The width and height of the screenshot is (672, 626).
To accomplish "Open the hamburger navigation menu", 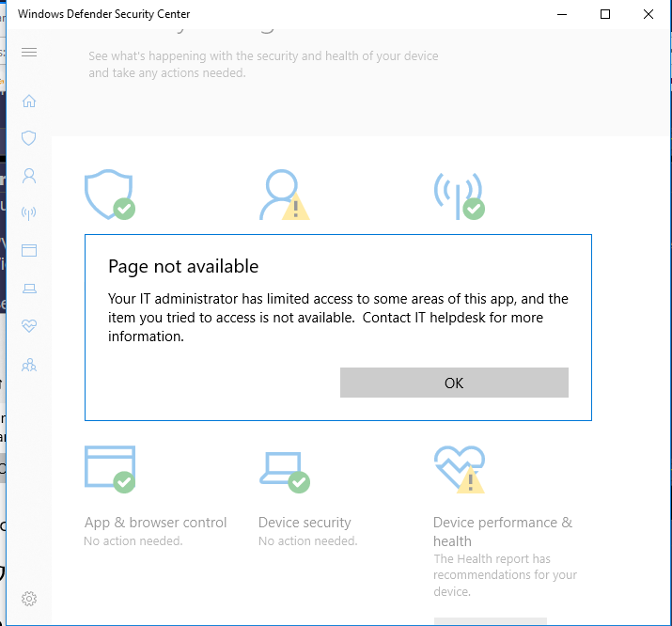I will (x=29, y=53).
